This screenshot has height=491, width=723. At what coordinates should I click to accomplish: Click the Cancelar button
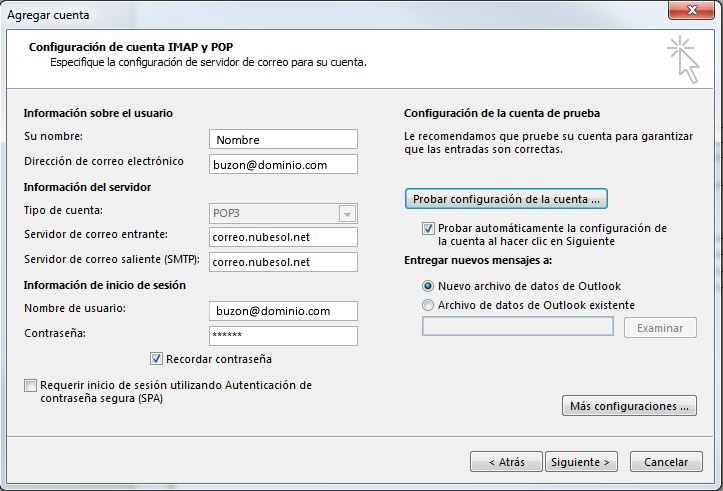pos(666,461)
